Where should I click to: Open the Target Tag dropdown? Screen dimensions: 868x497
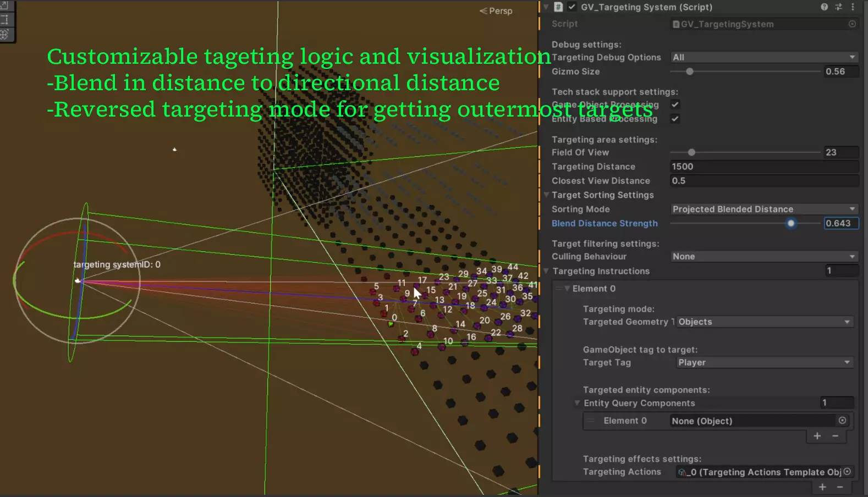coord(764,362)
